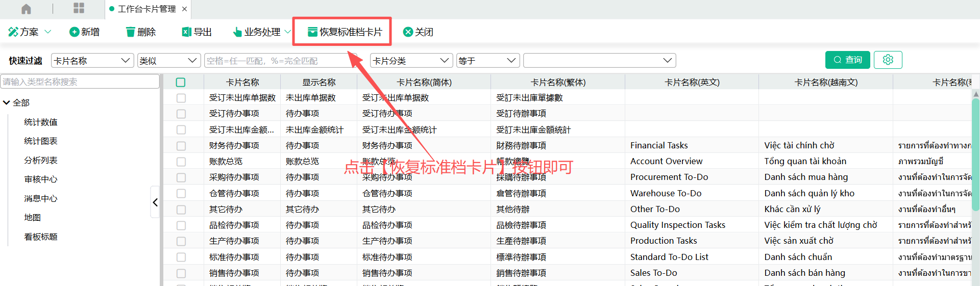Open the 卡片分类 filter dropdown
The width and height of the screenshot is (980, 286).
(411, 61)
